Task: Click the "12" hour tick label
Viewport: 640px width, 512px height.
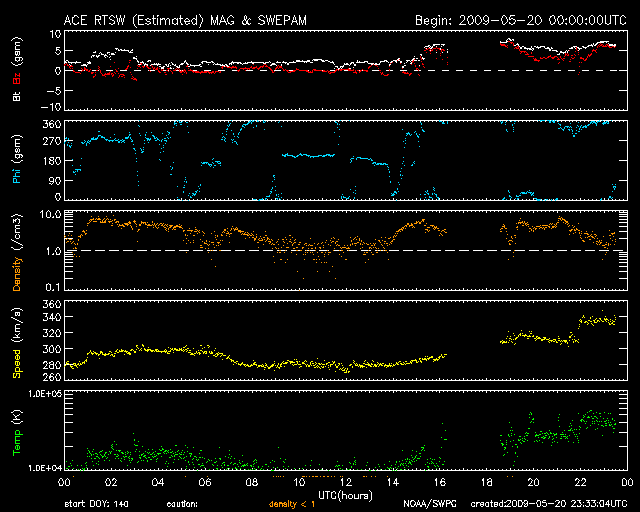Action: (346, 483)
